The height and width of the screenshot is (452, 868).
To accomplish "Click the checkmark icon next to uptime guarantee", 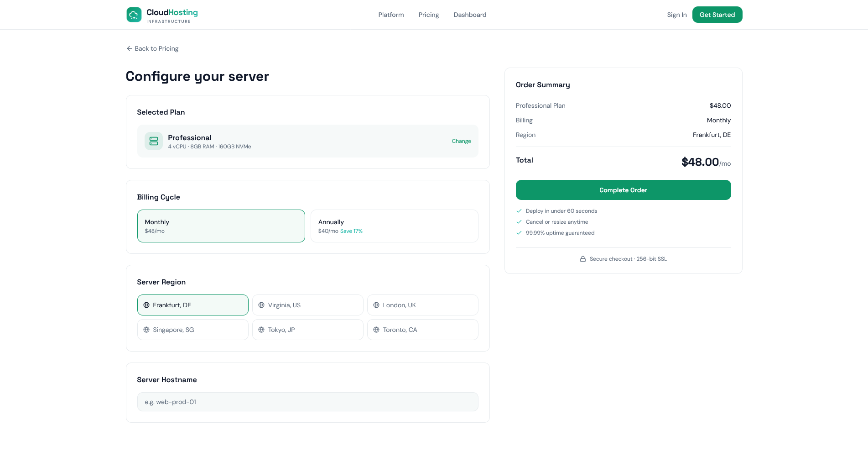I will (519, 233).
